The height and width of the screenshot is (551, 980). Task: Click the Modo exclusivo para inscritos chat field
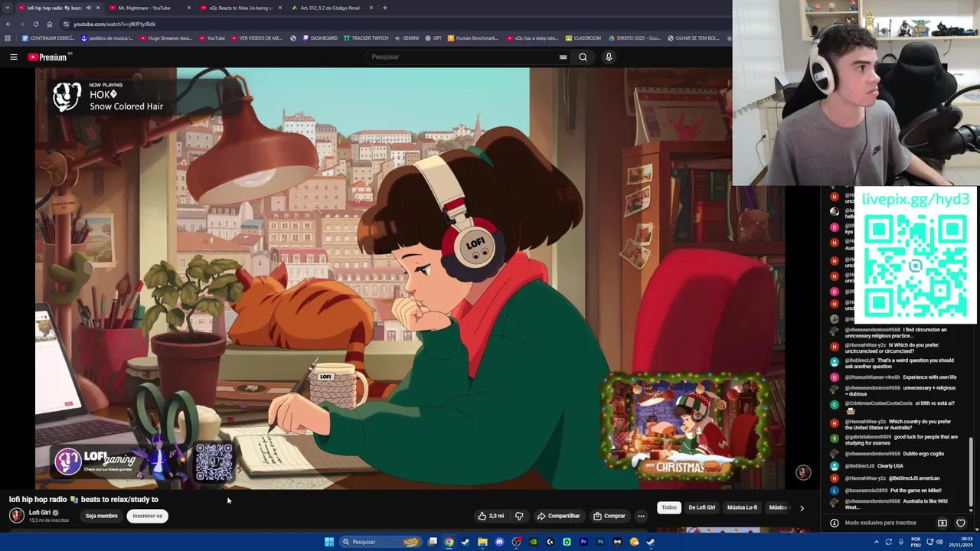pyautogui.click(x=880, y=523)
